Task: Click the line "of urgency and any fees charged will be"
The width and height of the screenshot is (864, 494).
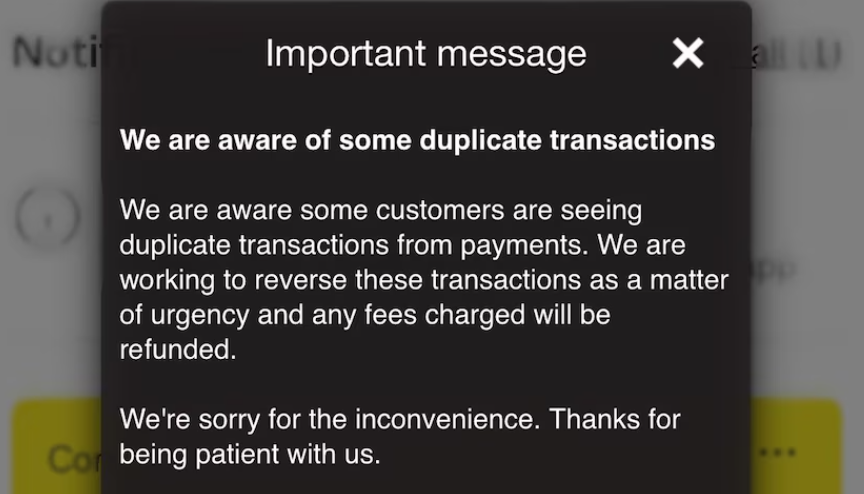Action: pos(365,316)
